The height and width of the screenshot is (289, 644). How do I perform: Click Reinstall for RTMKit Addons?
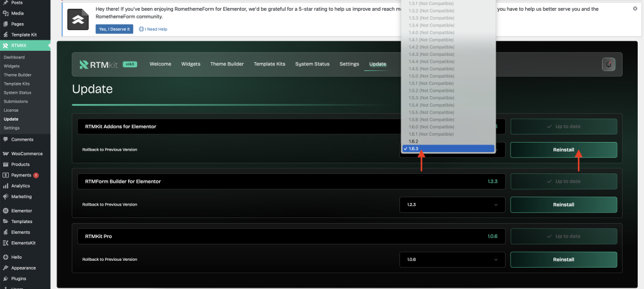[x=563, y=150]
